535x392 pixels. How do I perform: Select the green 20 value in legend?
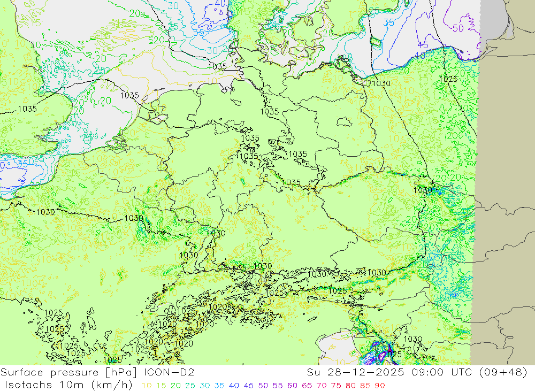[175, 386]
